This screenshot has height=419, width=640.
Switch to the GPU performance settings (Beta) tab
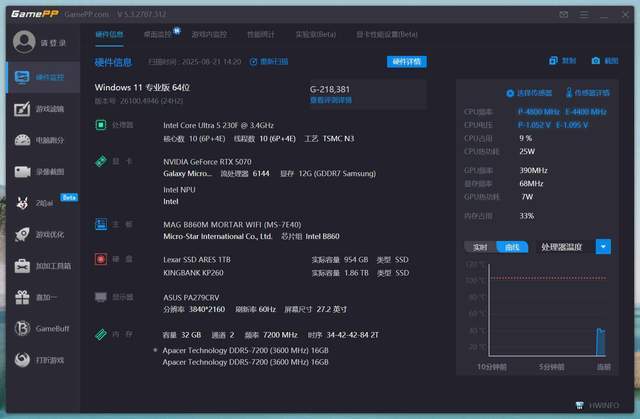(387, 34)
